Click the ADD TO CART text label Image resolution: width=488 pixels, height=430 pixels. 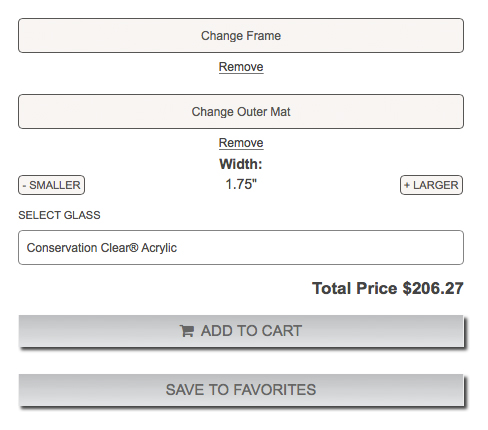251,331
